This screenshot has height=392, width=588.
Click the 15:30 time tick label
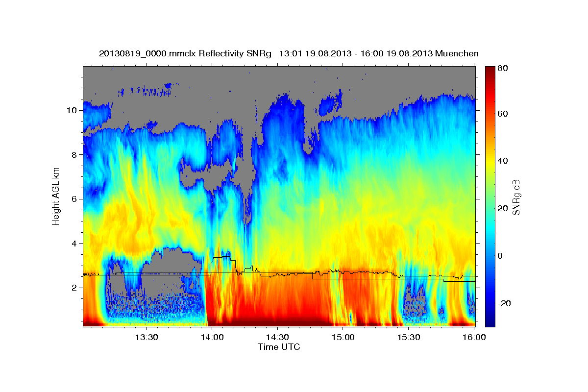coord(409,337)
